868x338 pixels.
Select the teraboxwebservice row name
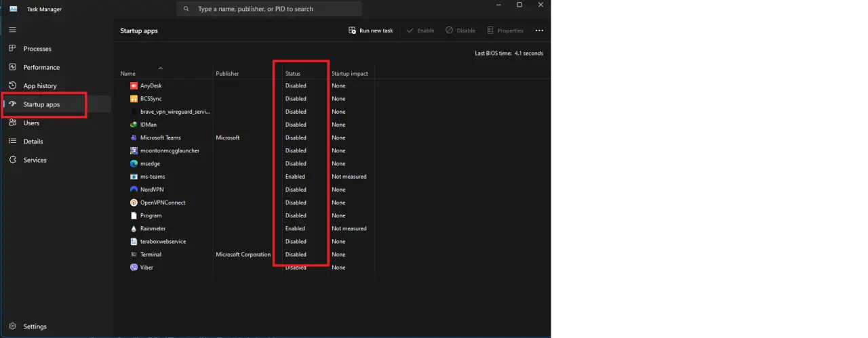[x=163, y=241]
